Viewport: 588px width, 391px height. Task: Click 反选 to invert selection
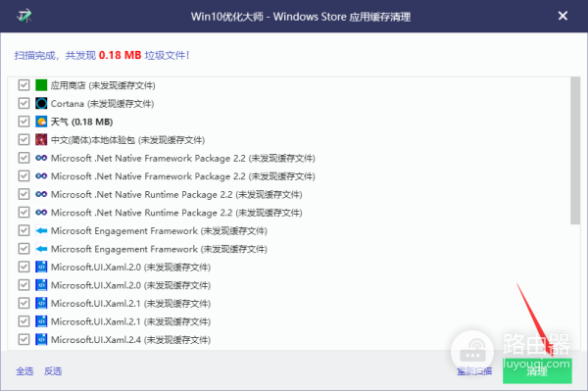(x=53, y=371)
